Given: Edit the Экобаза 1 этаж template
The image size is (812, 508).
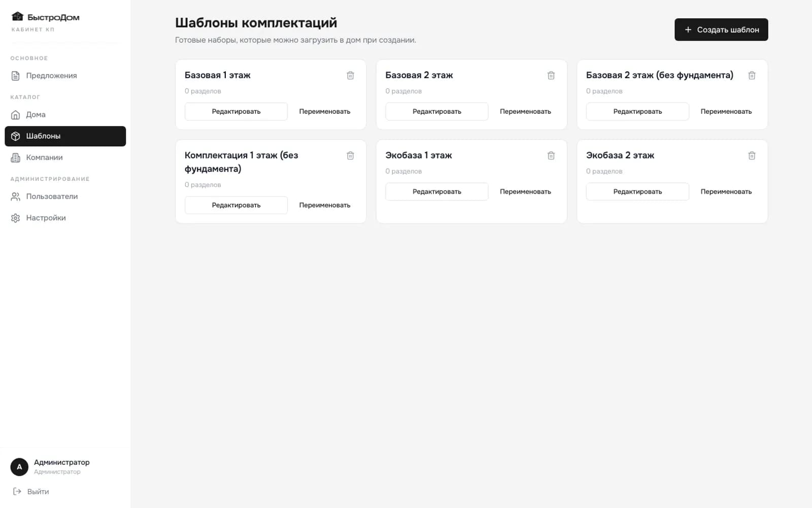Looking at the screenshot, I should tap(436, 192).
